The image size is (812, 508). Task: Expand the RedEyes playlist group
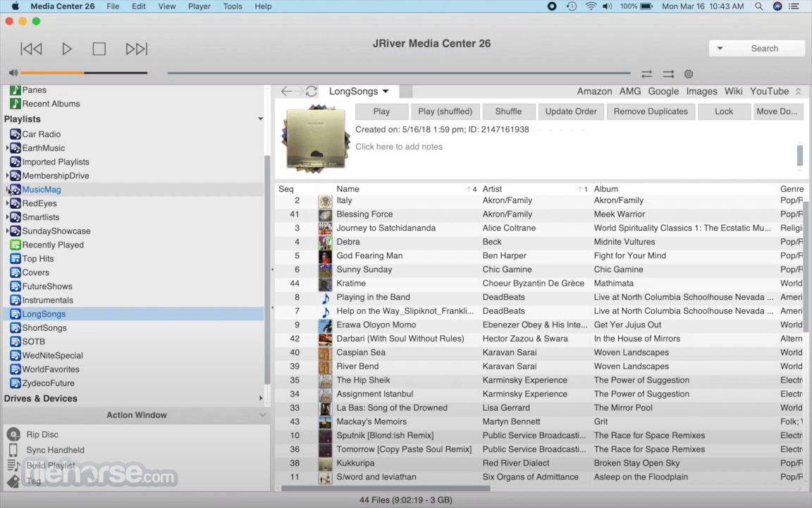pyautogui.click(x=7, y=203)
